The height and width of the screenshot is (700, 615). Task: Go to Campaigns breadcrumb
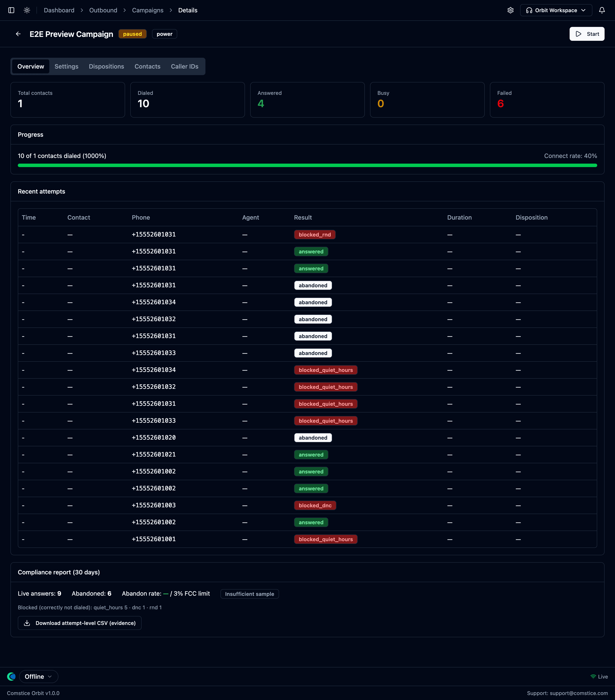coord(148,10)
